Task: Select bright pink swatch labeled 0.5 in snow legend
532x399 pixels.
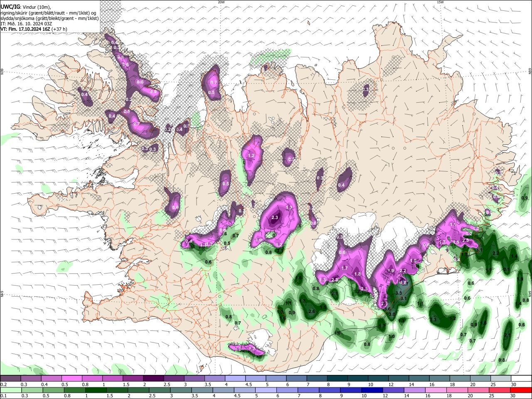Action: (x=72, y=378)
